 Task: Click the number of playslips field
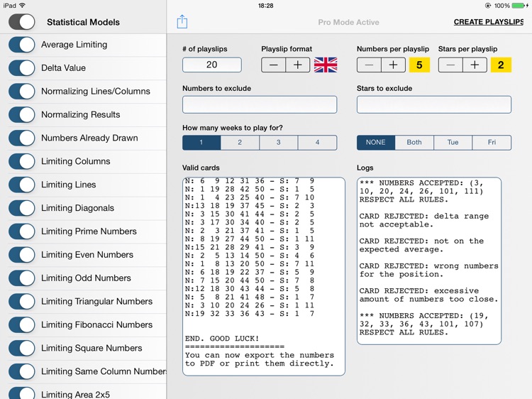click(x=212, y=65)
